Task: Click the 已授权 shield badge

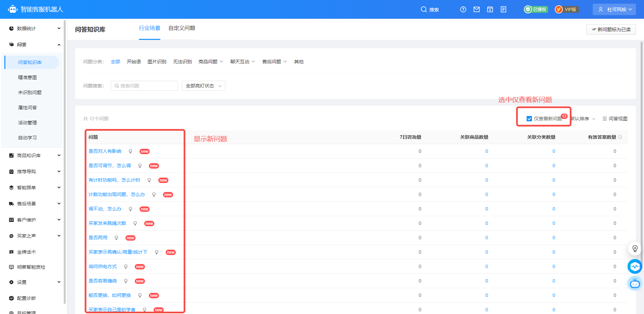Action: pos(536,9)
